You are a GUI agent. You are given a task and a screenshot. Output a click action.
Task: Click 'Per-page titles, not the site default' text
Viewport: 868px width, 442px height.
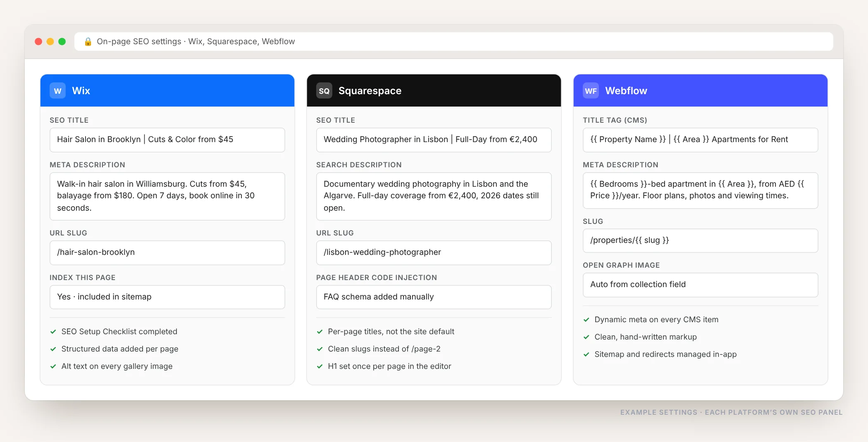391,332
